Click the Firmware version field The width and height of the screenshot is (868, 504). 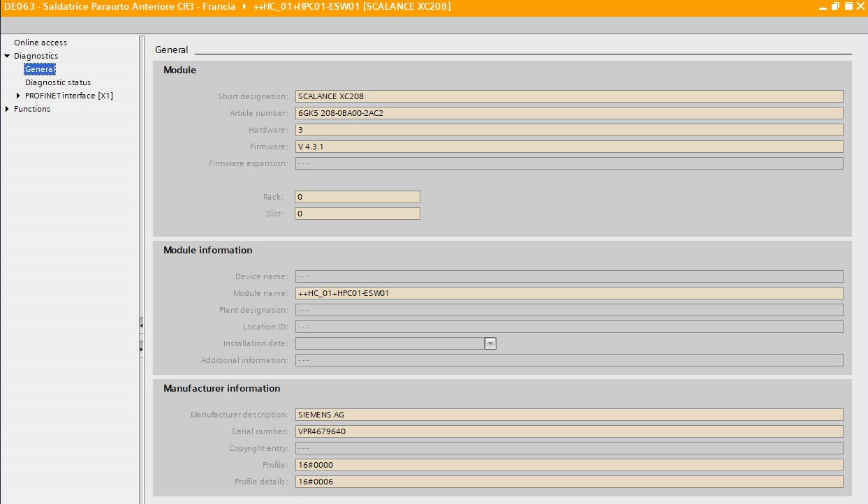click(568, 147)
